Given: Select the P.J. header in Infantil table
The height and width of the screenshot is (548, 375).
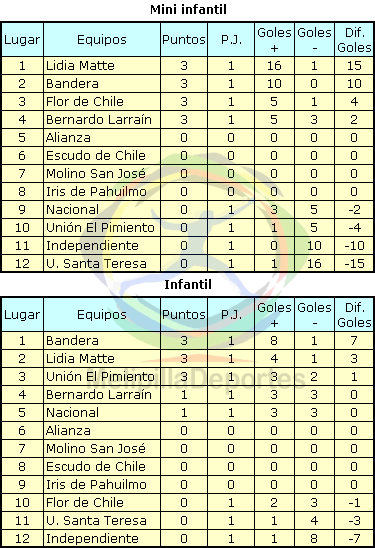Looking at the screenshot, I should point(231,315).
